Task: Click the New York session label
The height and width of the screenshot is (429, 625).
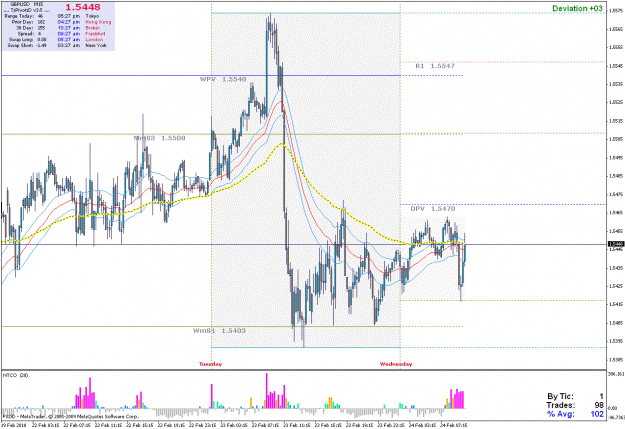Action: (x=96, y=45)
